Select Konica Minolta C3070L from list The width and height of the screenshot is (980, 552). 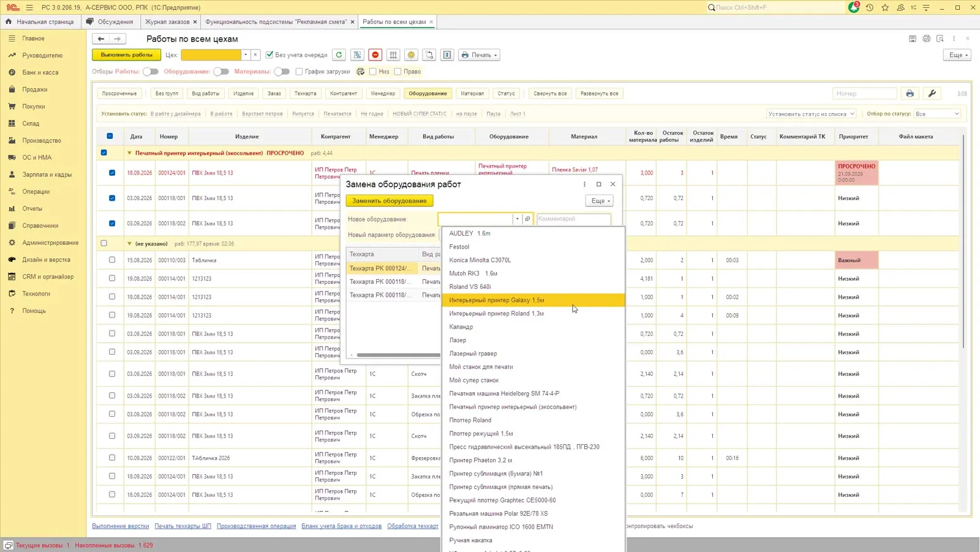pos(480,260)
